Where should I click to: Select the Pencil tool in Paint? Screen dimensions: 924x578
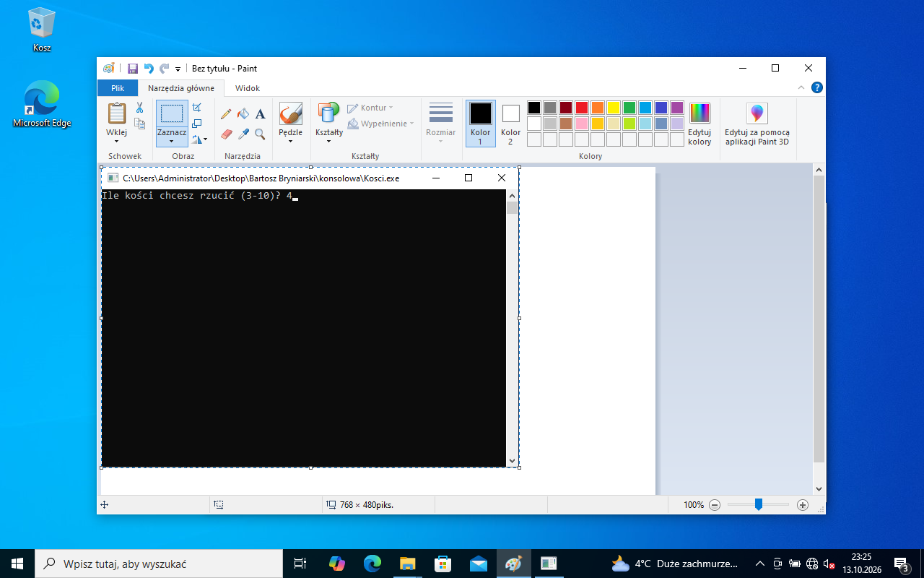pos(226,114)
